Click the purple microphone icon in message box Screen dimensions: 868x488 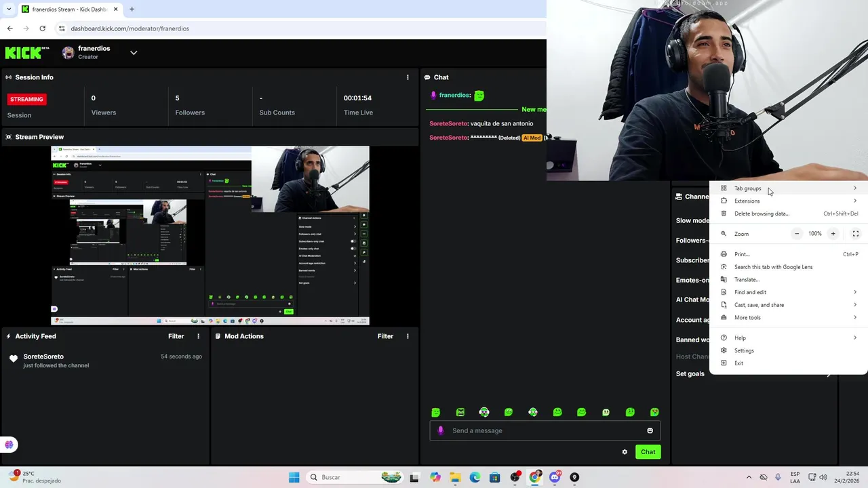tap(441, 430)
